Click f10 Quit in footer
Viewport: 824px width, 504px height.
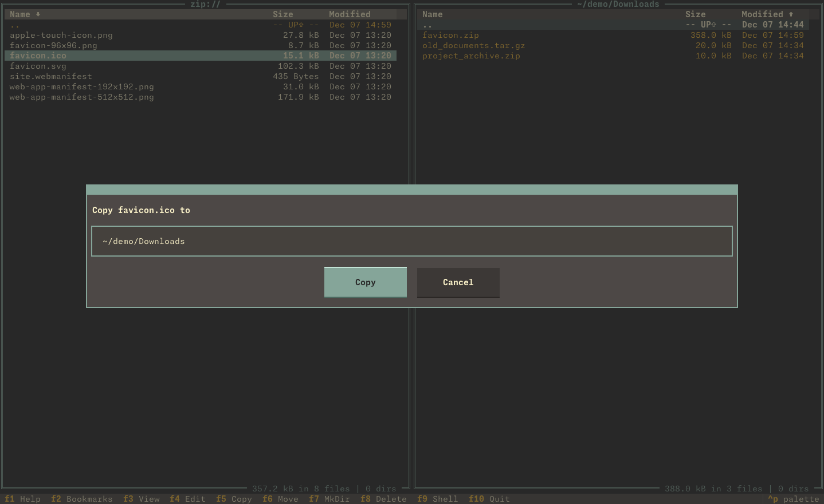[489, 499]
